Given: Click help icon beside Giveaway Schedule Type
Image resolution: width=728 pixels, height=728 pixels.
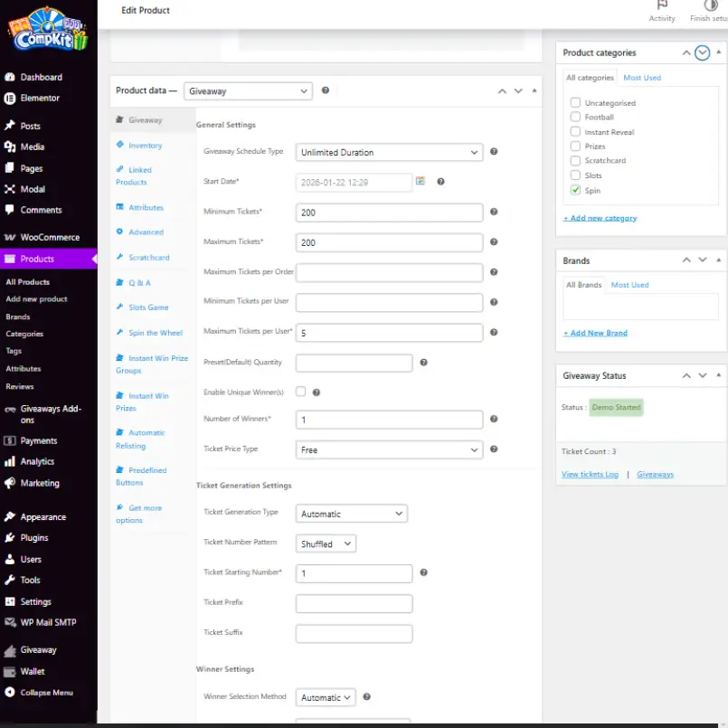Looking at the screenshot, I should tap(494, 152).
